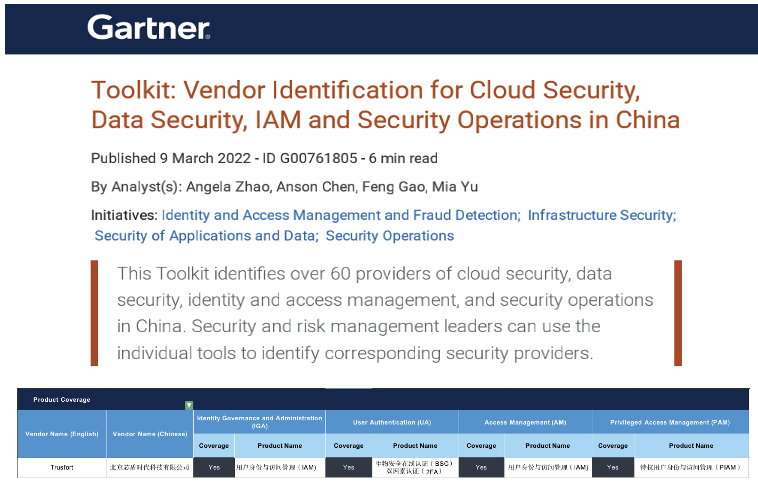Open the Product Coverage filter dropdown arrow

tap(189, 405)
